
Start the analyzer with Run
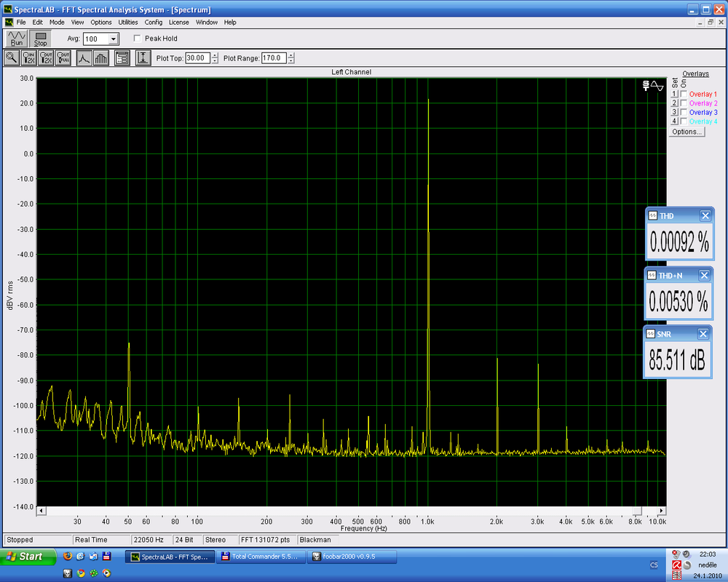click(x=17, y=39)
